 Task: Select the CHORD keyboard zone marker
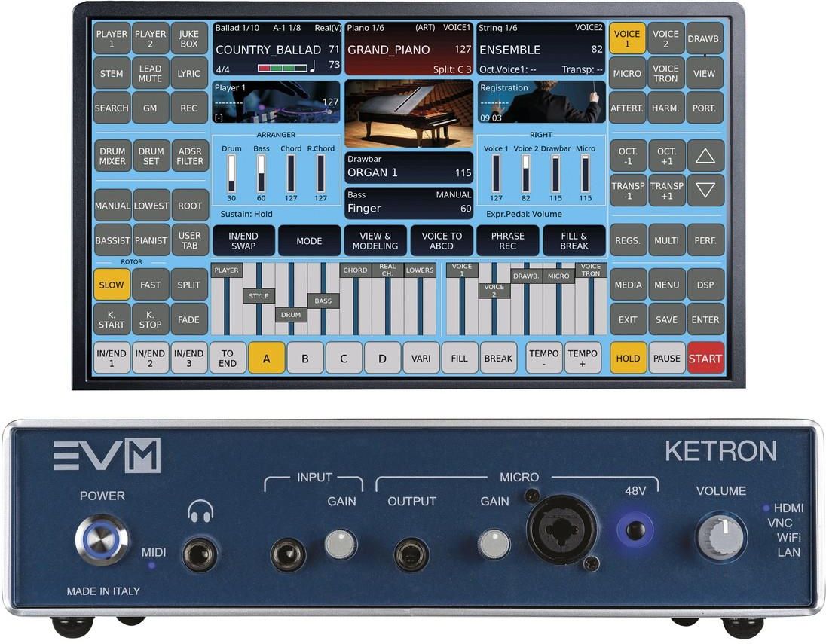(x=356, y=270)
